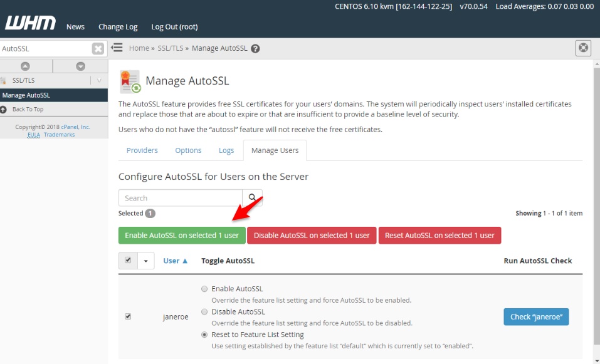Open the EULA link
Viewport: 600px width, 364px height.
coord(34,135)
